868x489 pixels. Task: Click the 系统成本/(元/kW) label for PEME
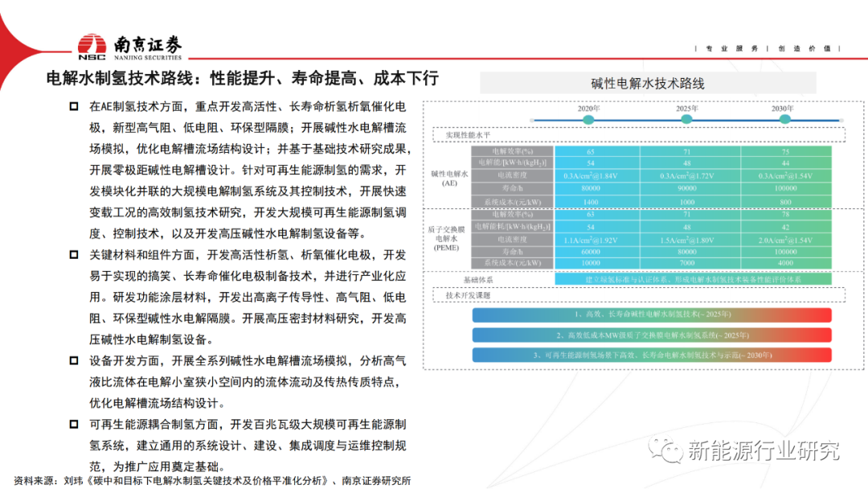click(511, 263)
